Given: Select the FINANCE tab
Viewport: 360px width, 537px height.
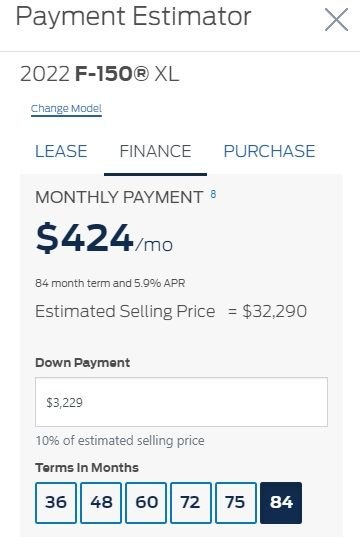Looking at the screenshot, I should click(x=155, y=151).
